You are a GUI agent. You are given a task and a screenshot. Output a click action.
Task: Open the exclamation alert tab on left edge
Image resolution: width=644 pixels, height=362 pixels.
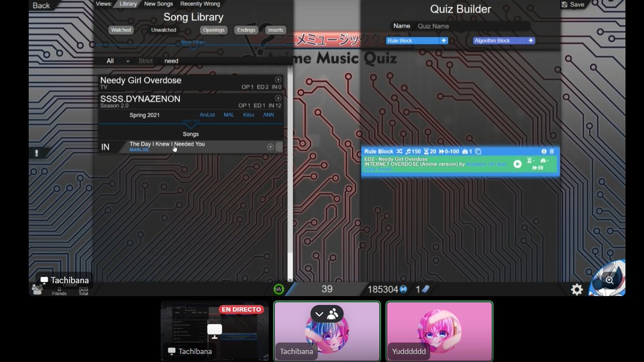tap(36, 153)
